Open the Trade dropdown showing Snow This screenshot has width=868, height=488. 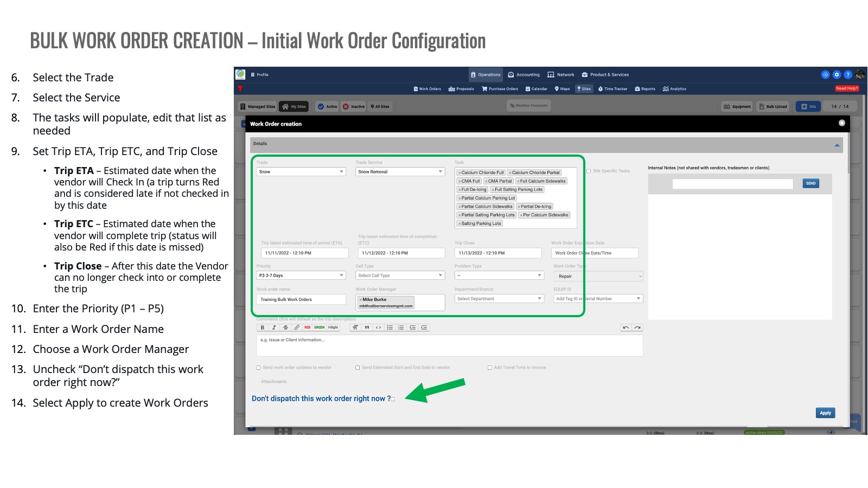[301, 172]
